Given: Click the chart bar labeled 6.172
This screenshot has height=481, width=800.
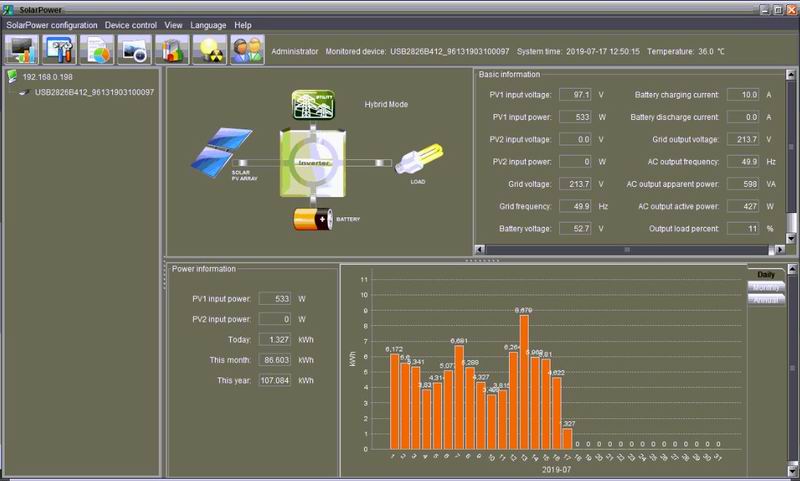Looking at the screenshot, I should pos(394,401).
